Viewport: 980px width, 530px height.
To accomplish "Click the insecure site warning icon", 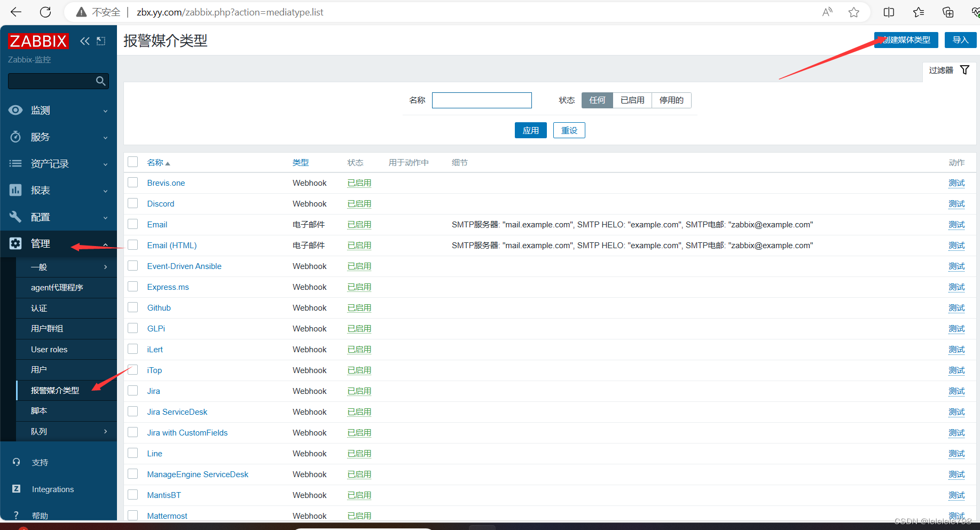I will click(x=81, y=12).
